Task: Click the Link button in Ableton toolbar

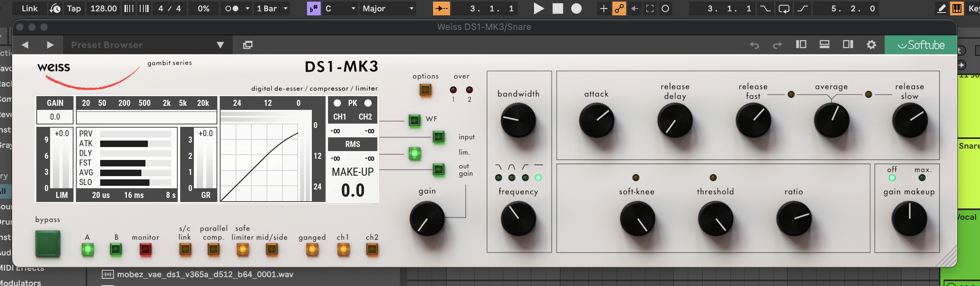Action: pyautogui.click(x=29, y=8)
